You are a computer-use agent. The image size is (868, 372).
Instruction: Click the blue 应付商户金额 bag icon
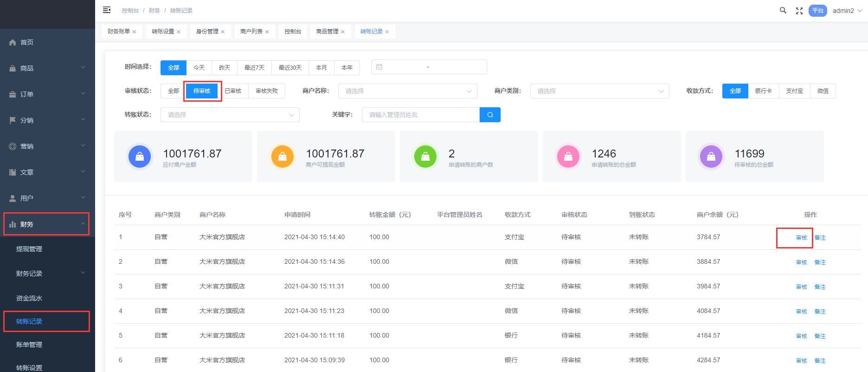pyautogui.click(x=140, y=157)
